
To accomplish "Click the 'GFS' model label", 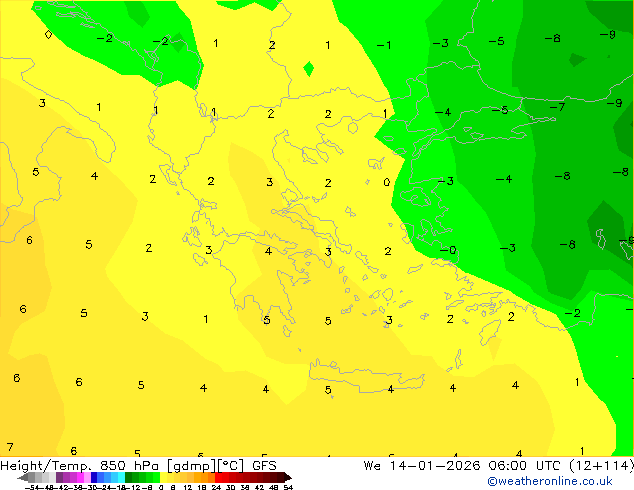I will [x=264, y=466].
